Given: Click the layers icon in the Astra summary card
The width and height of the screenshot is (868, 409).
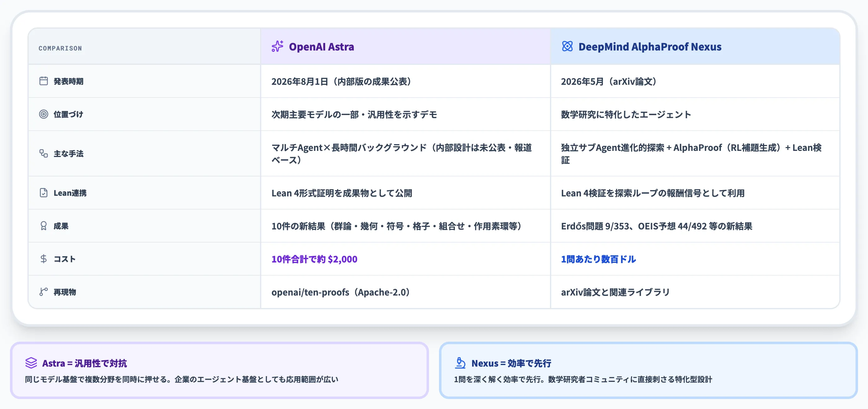Looking at the screenshot, I should click(31, 363).
